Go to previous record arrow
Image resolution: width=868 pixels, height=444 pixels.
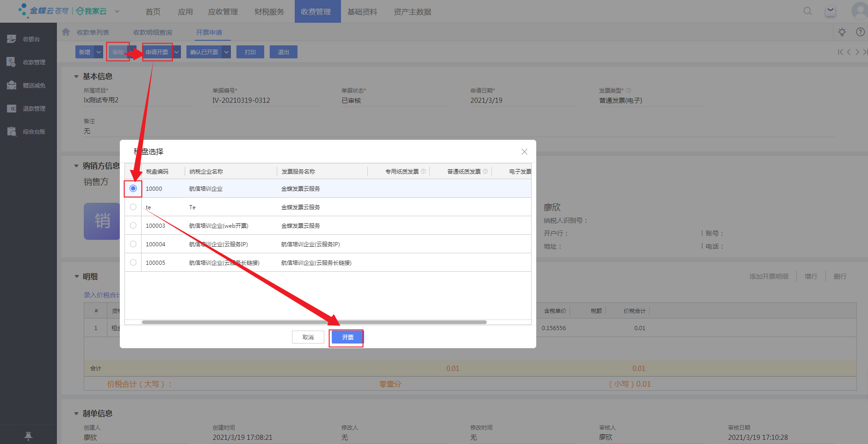click(849, 52)
